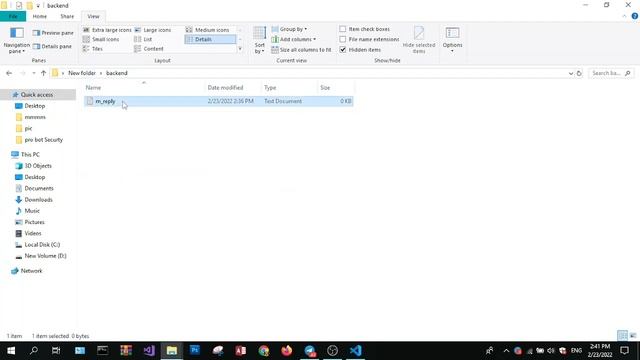
Task: Open the Sort by dropdown
Action: (260, 40)
